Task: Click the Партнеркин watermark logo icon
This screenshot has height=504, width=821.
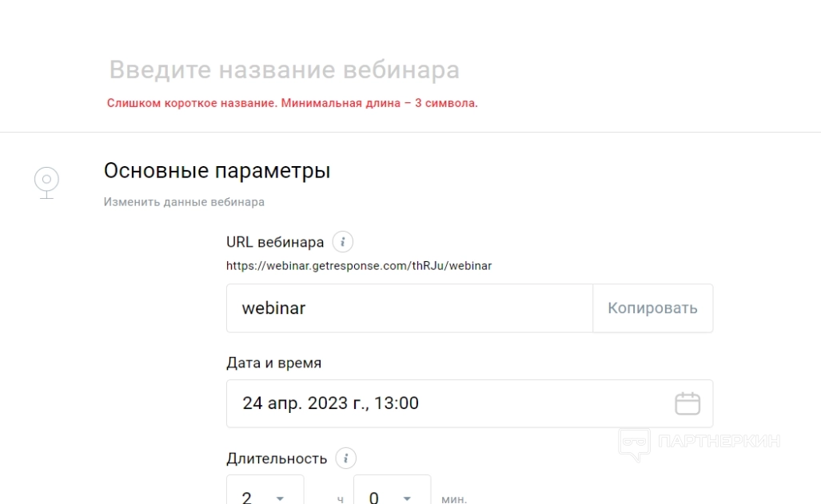Action: click(634, 443)
